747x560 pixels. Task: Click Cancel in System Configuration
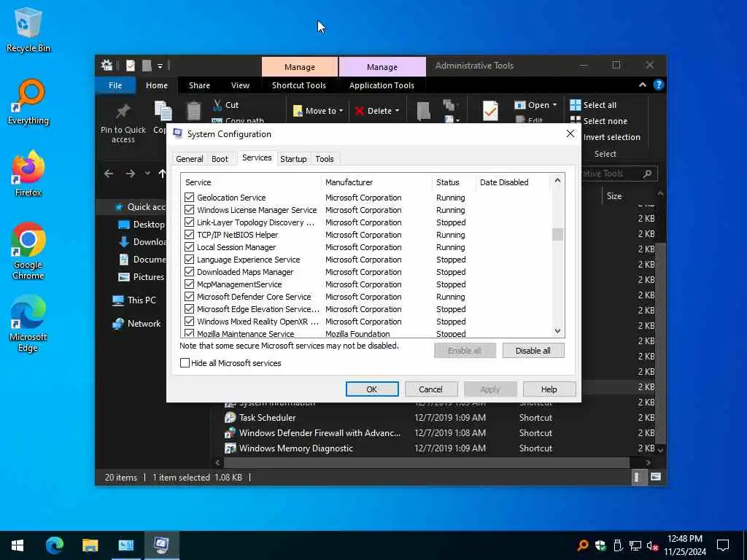430,389
